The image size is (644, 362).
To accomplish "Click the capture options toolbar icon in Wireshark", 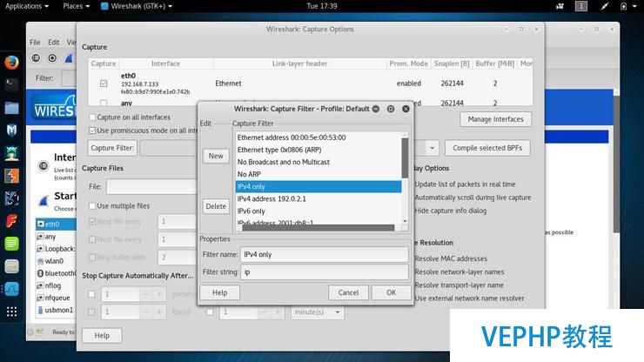I will (x=52, y=58).
